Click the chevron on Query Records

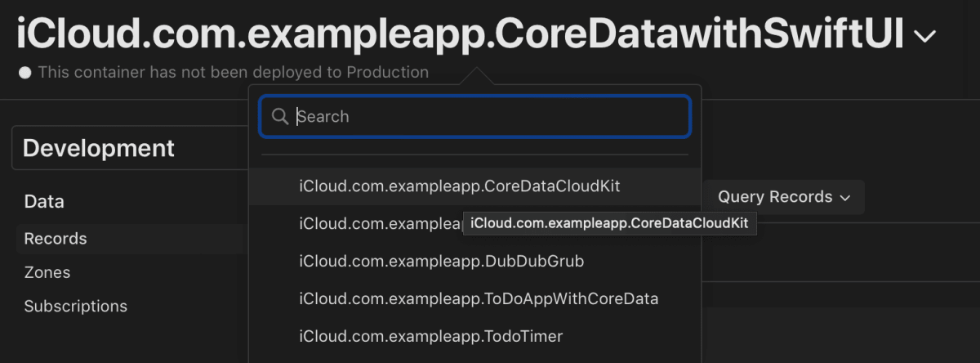click(x=845, y=198)
